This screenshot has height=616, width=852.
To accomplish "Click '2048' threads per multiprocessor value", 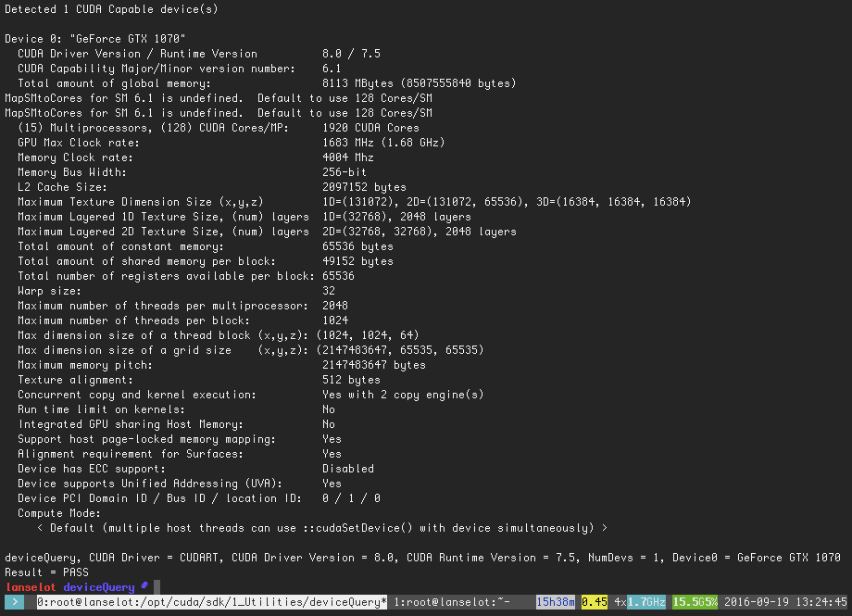I will tap(334, 306).
